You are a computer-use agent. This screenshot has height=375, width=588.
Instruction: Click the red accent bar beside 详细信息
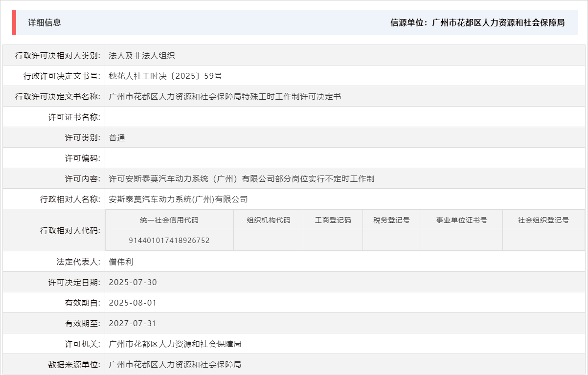point(14,22)
